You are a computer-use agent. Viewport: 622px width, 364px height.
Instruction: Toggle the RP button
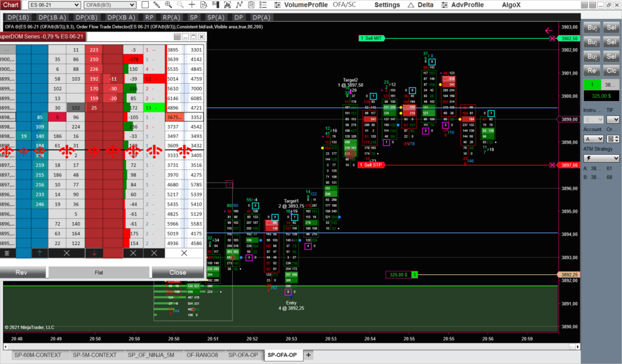(x=149, y=18)
